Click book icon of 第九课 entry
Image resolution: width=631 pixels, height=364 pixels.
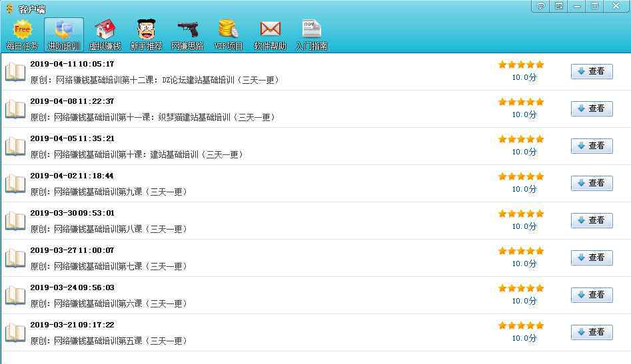point(15,184)
